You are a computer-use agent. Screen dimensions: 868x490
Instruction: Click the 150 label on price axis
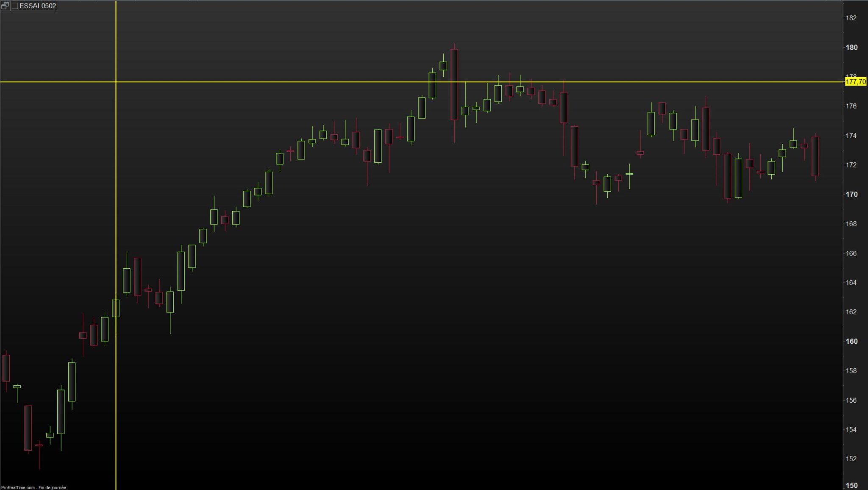pyautogui.click(x=851, y=485)
